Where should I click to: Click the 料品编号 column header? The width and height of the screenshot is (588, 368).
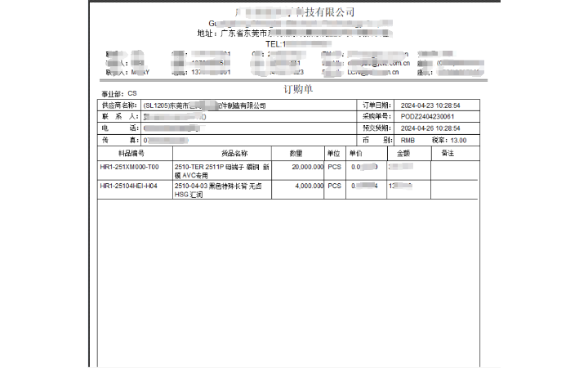131,153
